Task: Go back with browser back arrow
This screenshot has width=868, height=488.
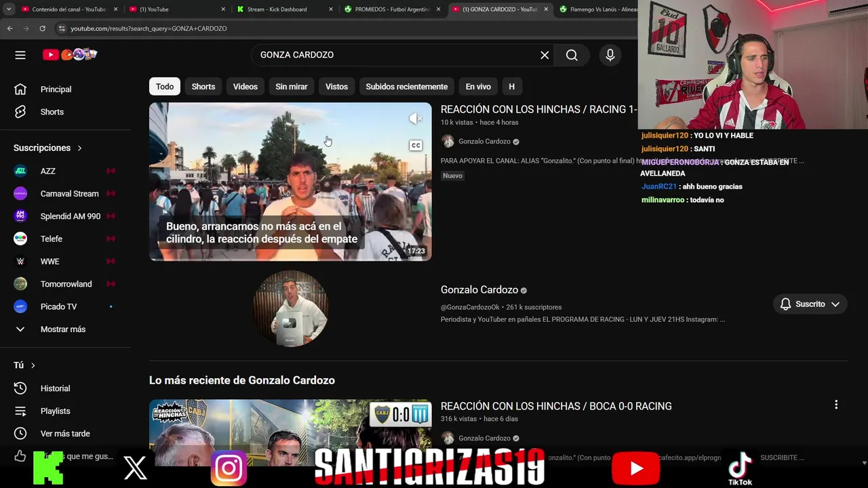Action: pyautogui.click(x=9, y=28)
